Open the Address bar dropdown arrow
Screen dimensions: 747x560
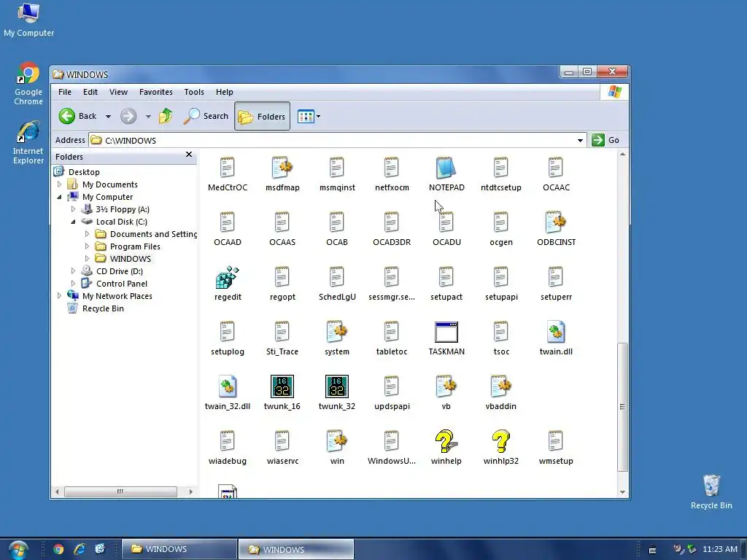click(x=580, y=140)
